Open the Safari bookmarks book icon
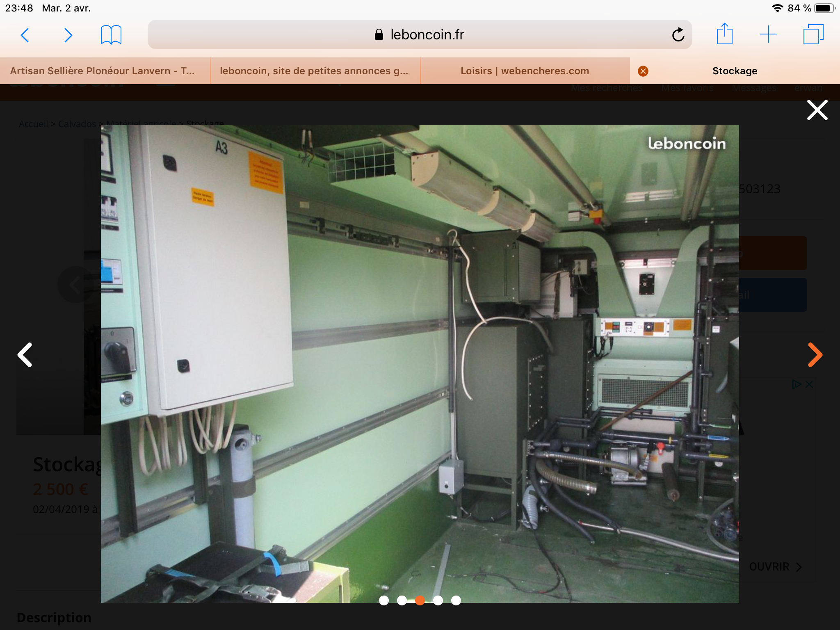This screenshot has width=840, height=630. click(111, 35)
